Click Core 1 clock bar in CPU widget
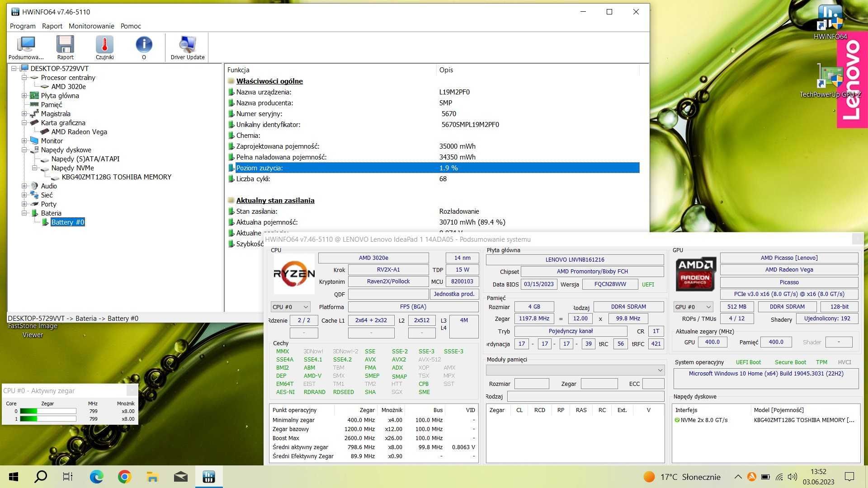The image size is (868, 488). [x=48, y=419]
